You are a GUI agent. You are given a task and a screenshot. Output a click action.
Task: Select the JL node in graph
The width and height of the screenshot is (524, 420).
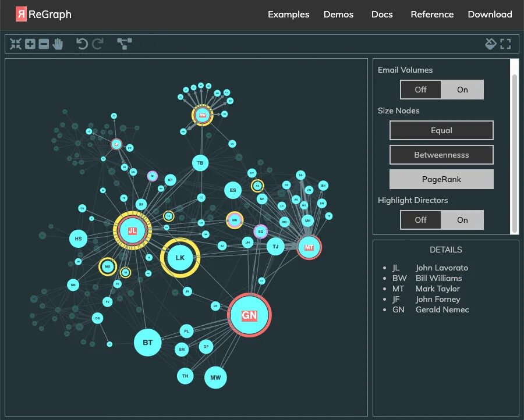tap(132, 231)
